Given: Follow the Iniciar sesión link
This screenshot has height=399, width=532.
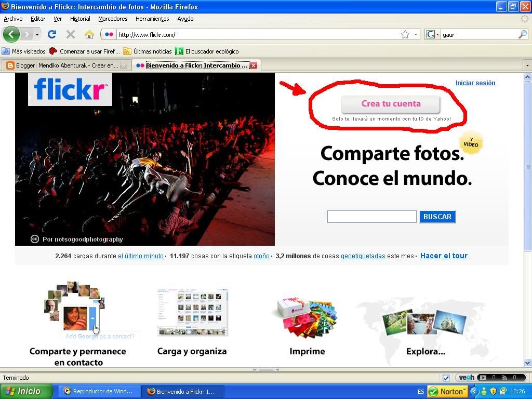Looking at the screenshot, I should (475, 83).
